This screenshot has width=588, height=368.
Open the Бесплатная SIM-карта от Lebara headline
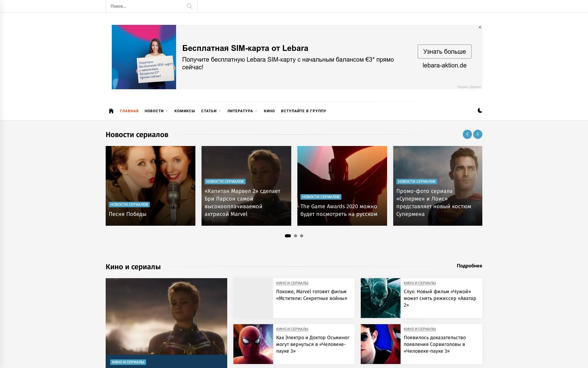tap(245, 48)
